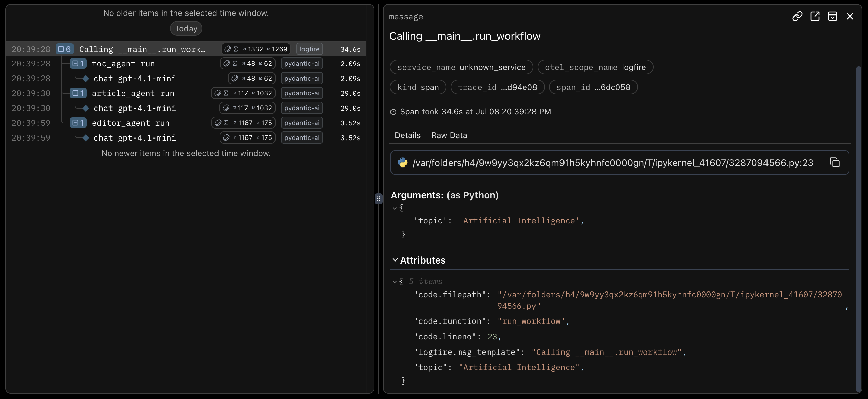Click the kind span chip
The image size is (868, 399).
tap(418, 87)
